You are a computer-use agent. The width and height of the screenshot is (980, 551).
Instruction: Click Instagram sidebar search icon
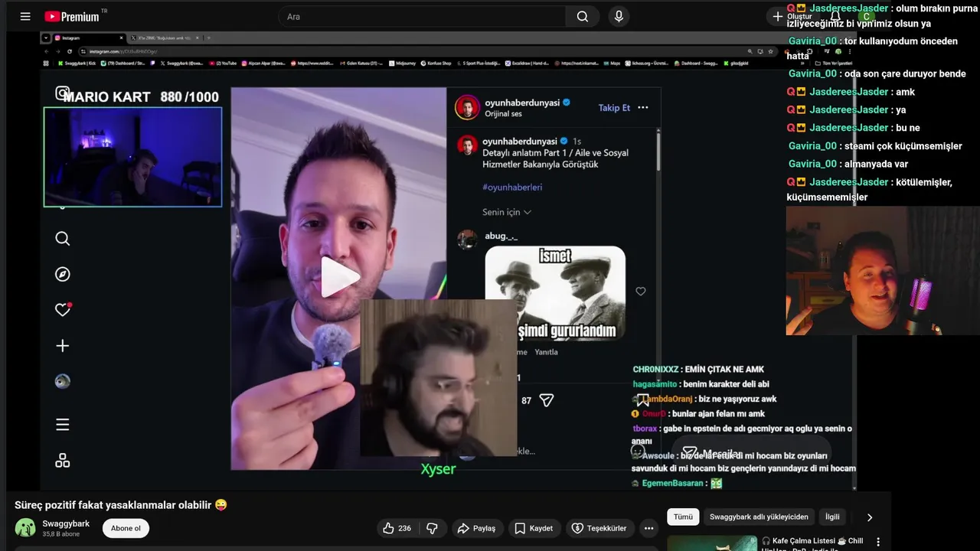coord(63,239)
